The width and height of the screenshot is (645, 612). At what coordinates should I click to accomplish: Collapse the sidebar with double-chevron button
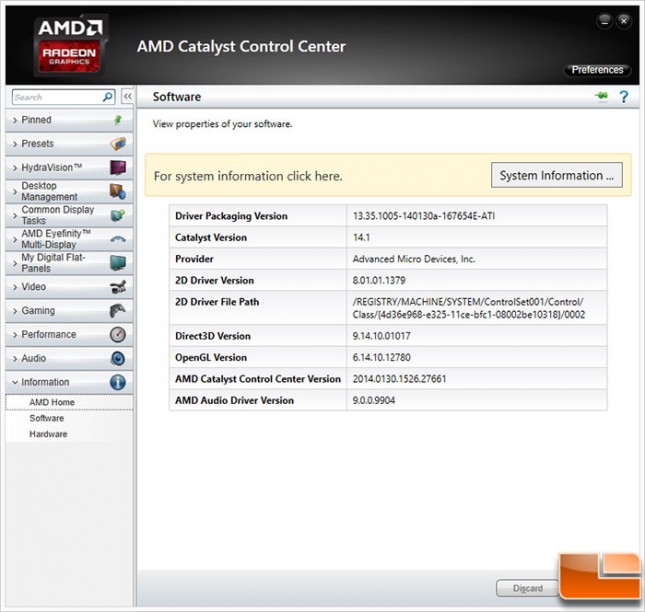128,97
